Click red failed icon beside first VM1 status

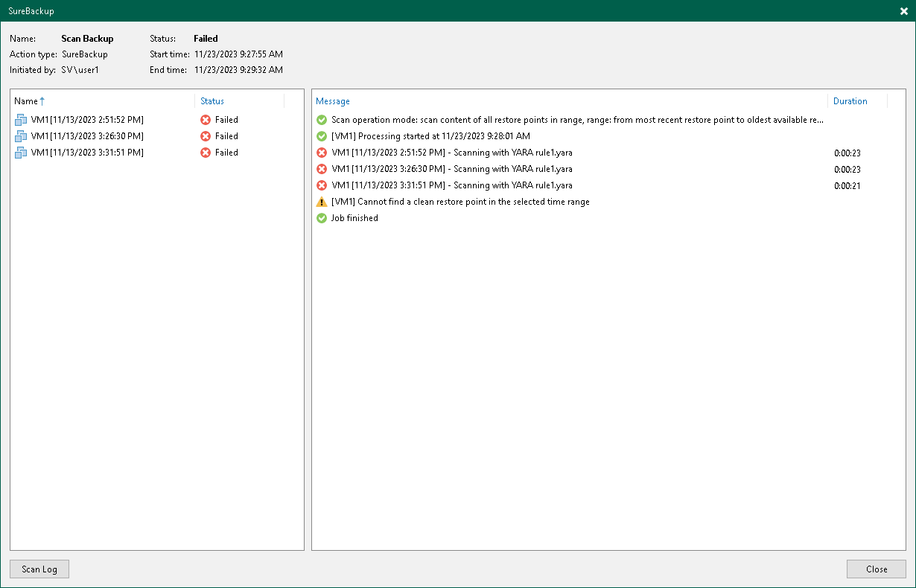(x=206, y=120)
